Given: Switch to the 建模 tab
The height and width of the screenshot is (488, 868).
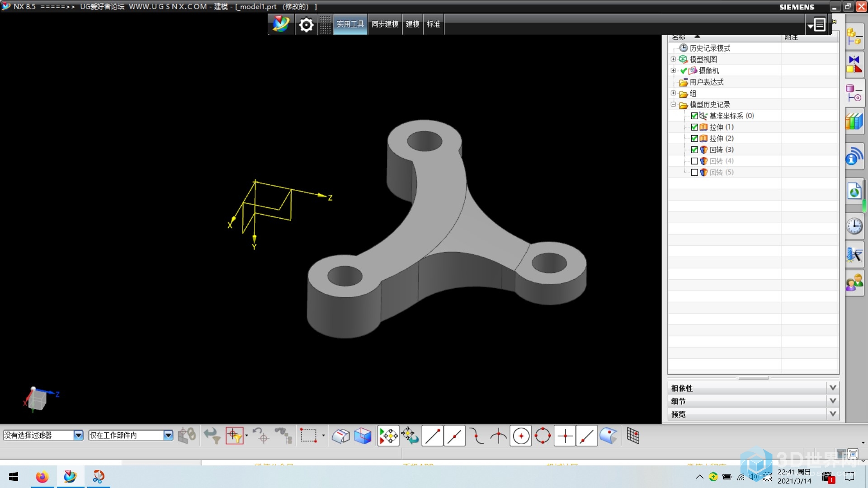Looking at the screenshot, I should coord(413,24).
